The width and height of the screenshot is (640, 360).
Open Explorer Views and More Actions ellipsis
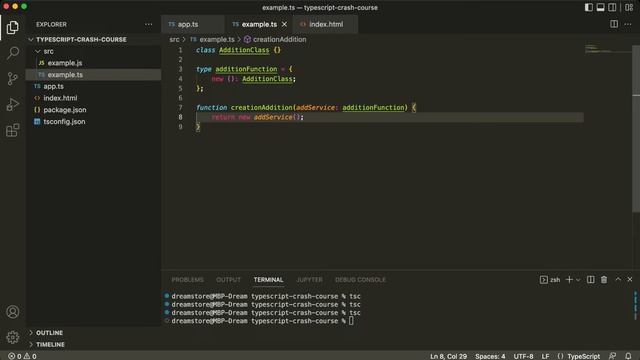(149, 24)
